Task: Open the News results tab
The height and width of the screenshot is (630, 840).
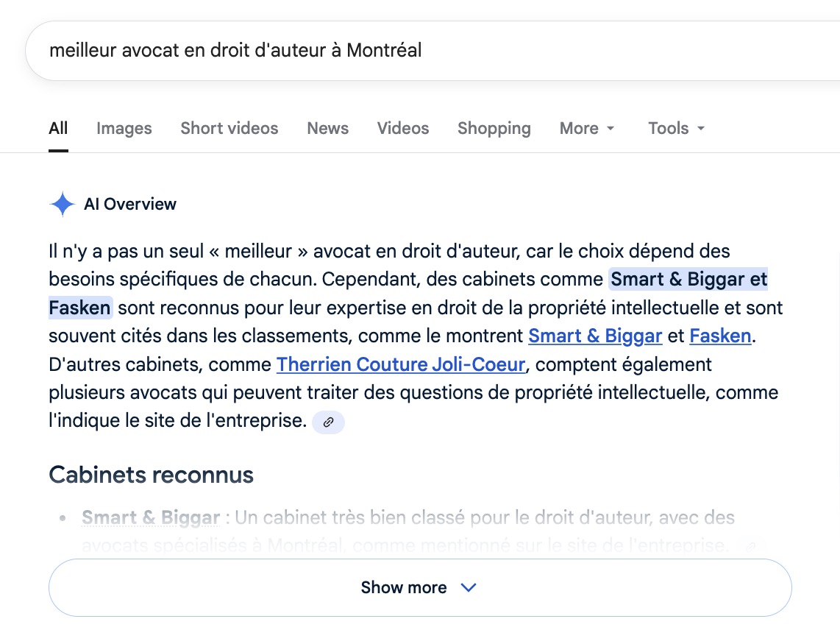Action: pos(327,128)
